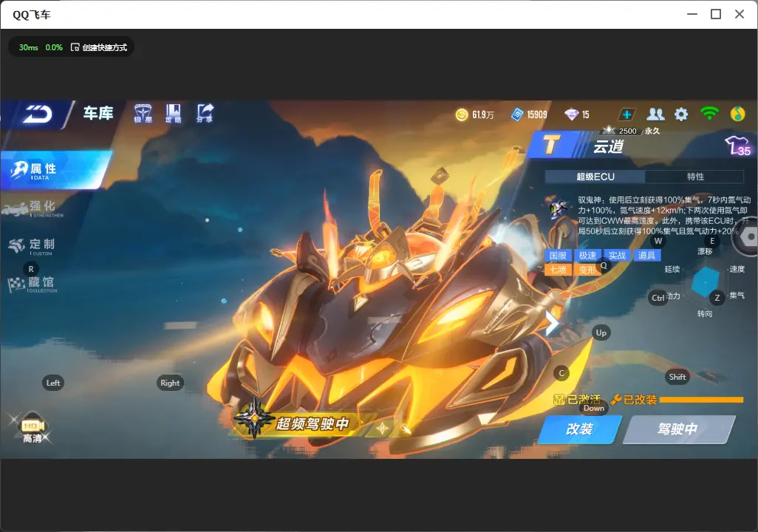Click the blue hexagon stats chart
Viewport: 758px width, 532px height.
pos(706,282)
